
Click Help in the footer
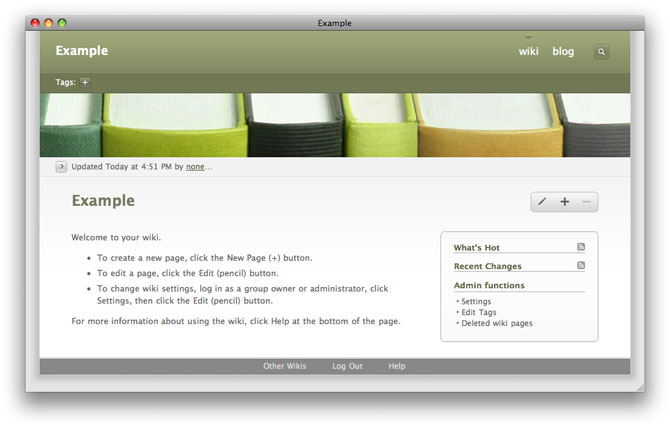397,366
